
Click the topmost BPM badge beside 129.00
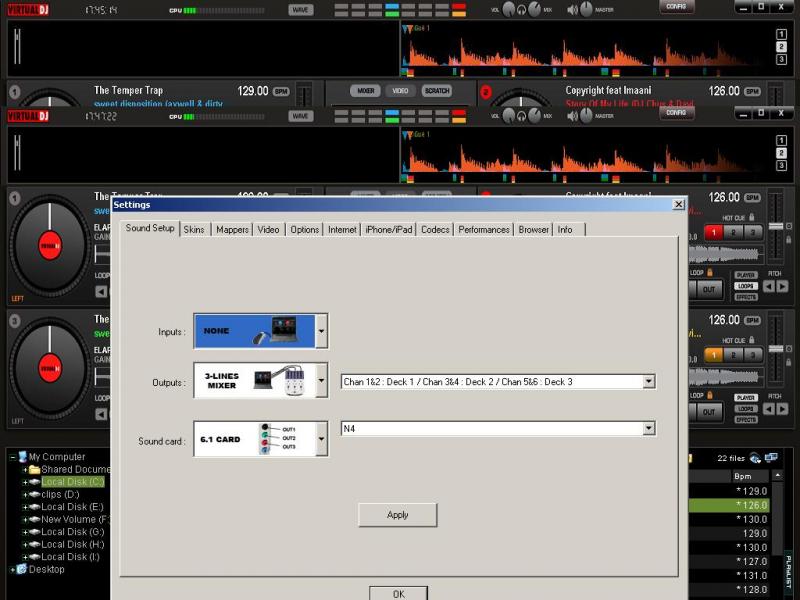point(281,91)
